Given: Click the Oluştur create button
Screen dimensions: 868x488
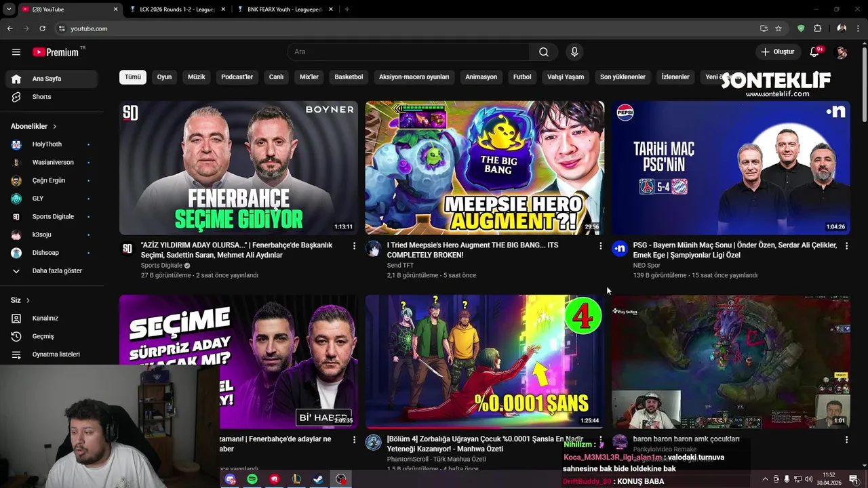Looking at the screenshot, I should pyautogui.click(x=777, y=52).
